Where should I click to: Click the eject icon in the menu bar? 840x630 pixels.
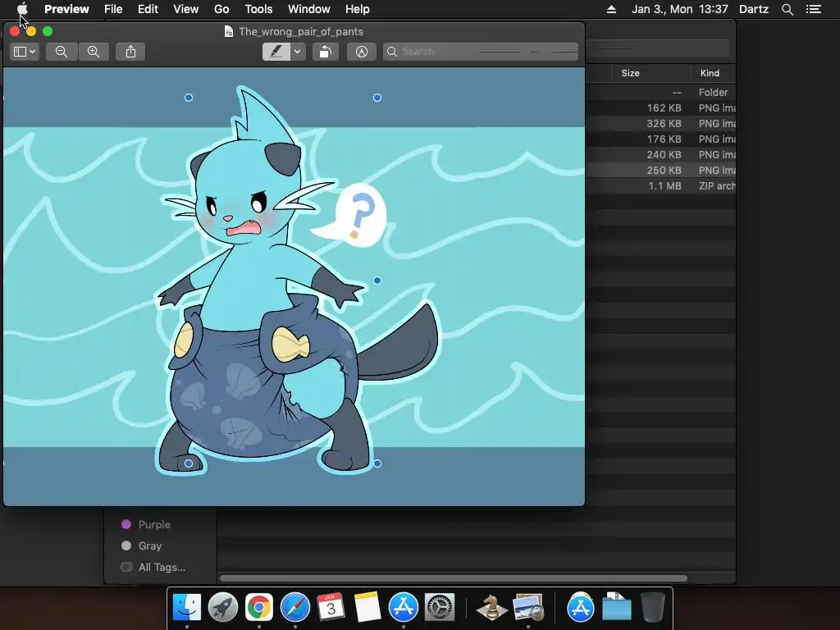click(611, 9)
